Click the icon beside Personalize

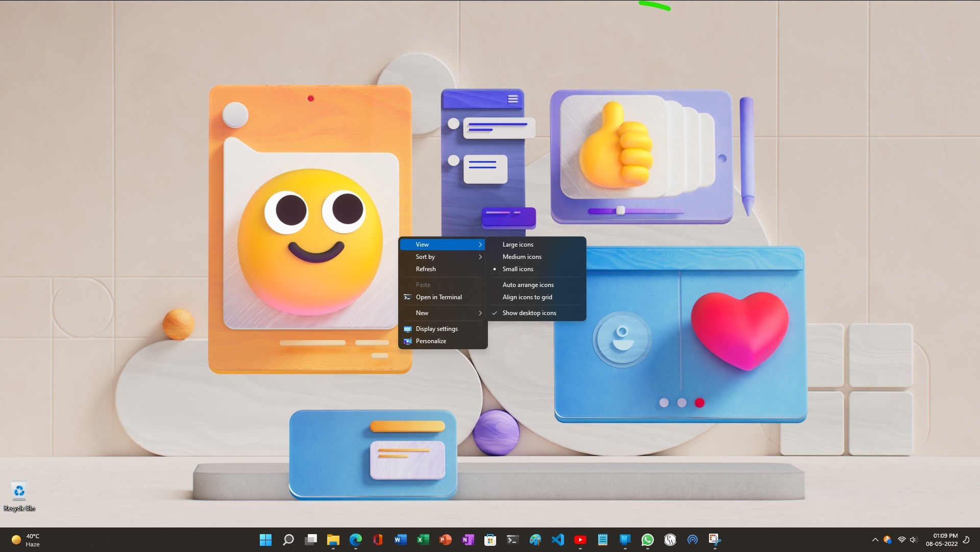click(x=407, y=341)
